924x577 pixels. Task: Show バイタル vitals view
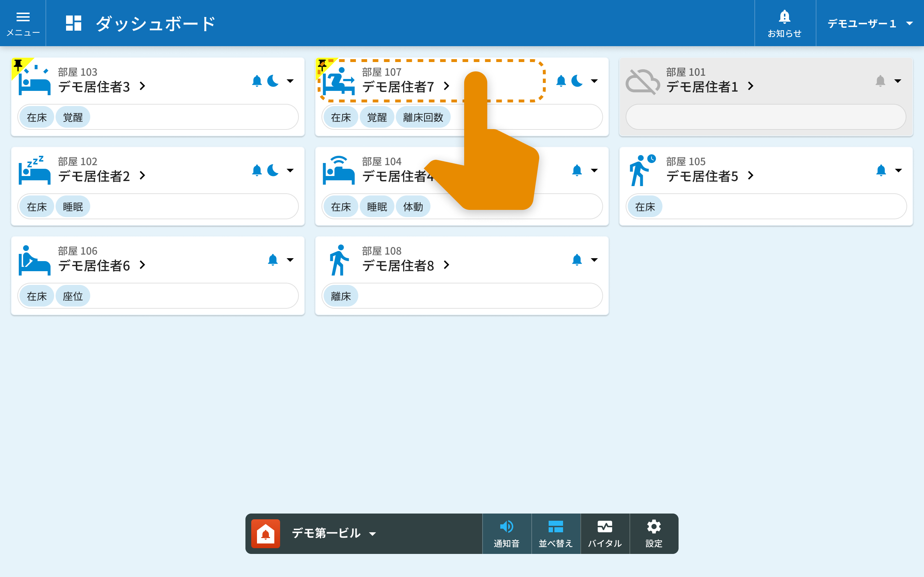point(605,533)
